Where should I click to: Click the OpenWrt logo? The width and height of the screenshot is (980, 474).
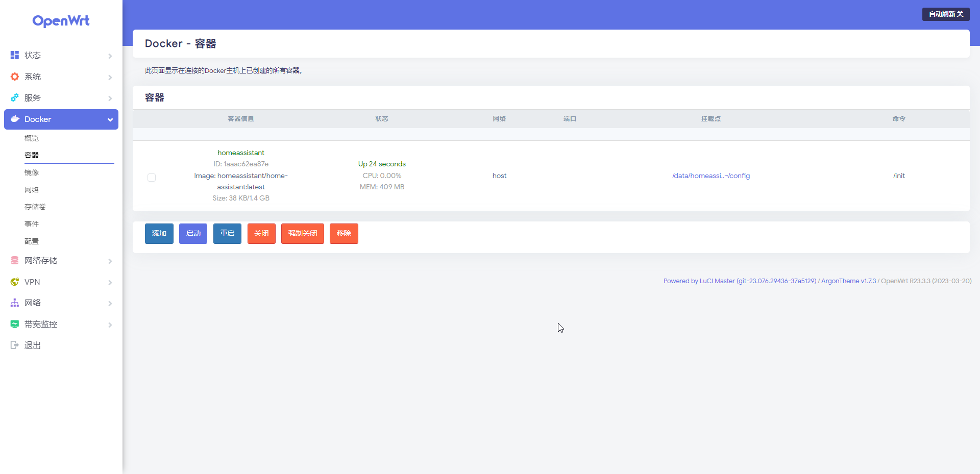[x=61, y=21]
